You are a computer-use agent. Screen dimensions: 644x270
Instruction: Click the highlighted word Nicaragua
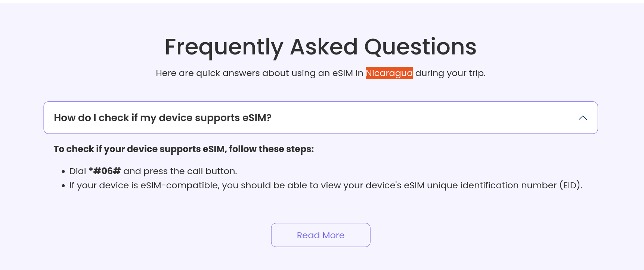click(x=389, y=73)
